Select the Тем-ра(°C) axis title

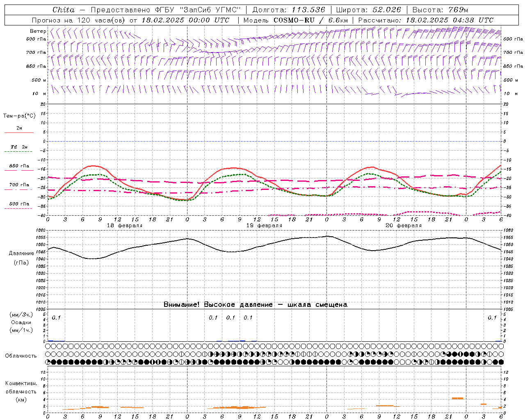pyautogui.click(x=19, y=116)
